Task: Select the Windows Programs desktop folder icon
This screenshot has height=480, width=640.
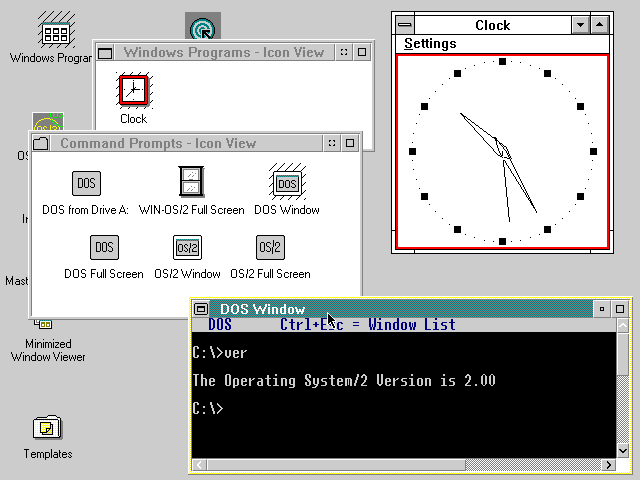Action: pyautogui.click(x=56, y=30)
